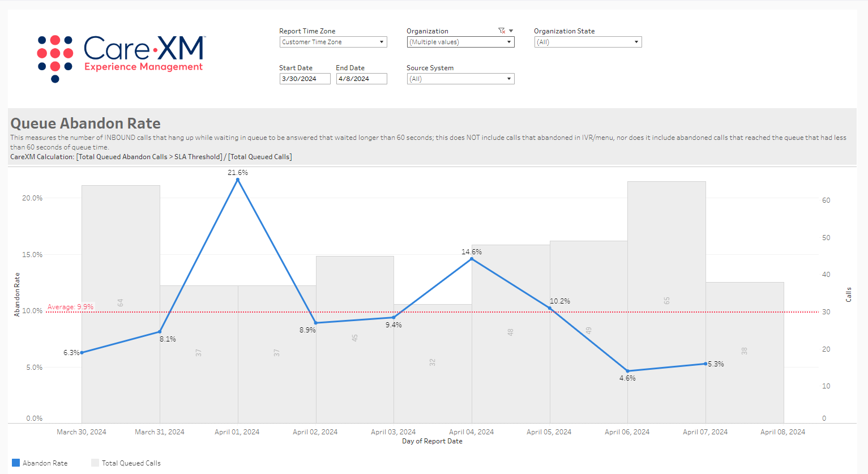This screenshot has width=868, height=474.
Task: Click the Total Queued Calls legend square
Action: click(x=95, y=463)
